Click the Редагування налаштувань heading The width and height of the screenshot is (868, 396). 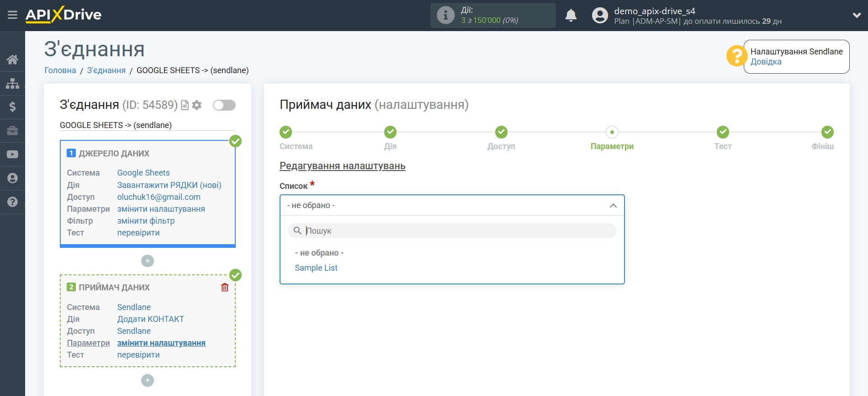[x=343, y=166]
